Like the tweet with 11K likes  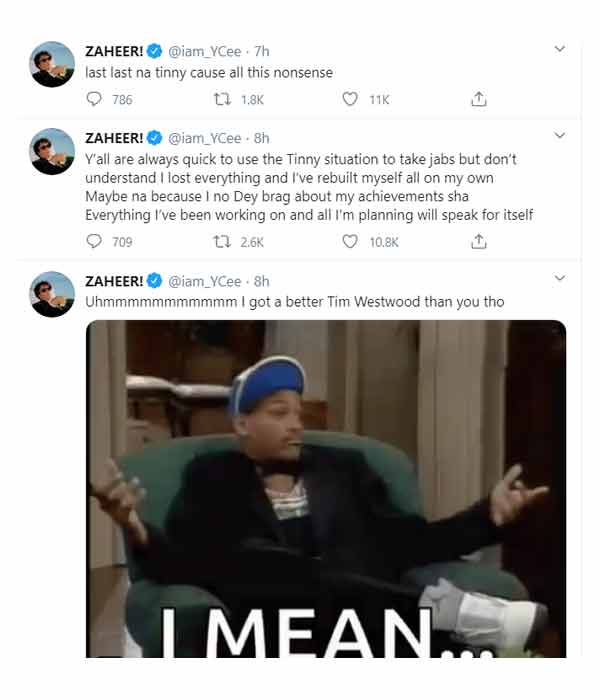350,99
